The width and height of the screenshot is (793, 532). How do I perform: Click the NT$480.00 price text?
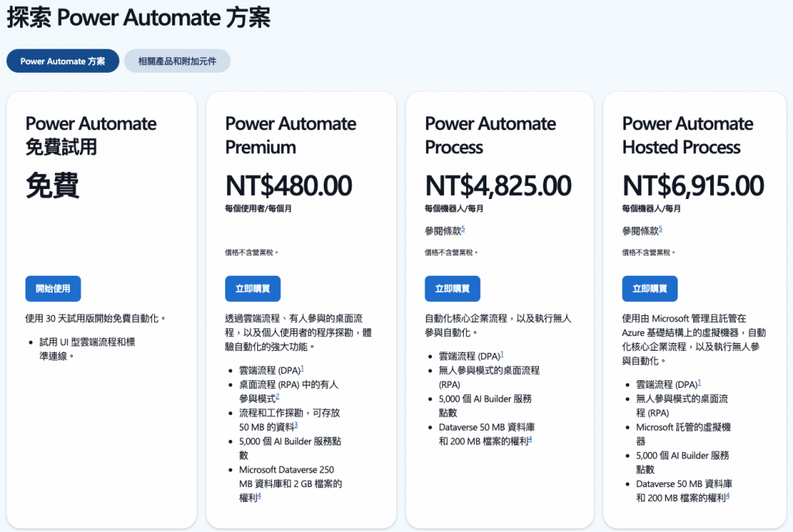coord(289,185)
